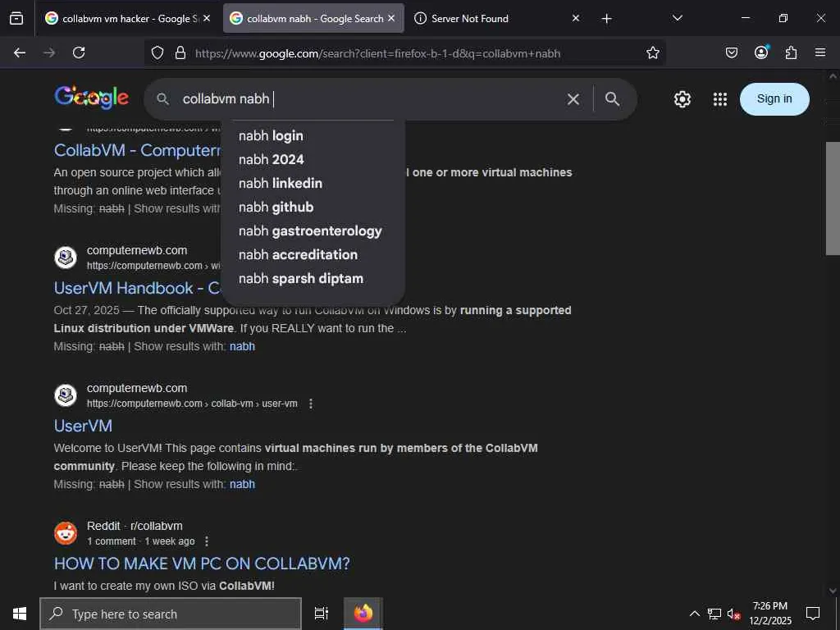
Task: Open a new tab with plus button
Action: click(606, 19)
